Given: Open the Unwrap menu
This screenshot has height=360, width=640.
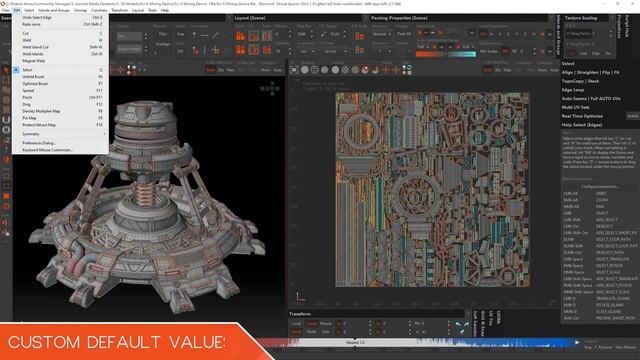Looking at the screenshot, I should [80, 10].
